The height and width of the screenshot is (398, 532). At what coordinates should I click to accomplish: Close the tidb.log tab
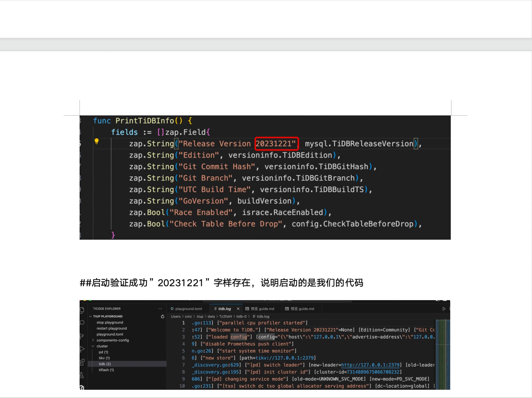click(238, 309)
